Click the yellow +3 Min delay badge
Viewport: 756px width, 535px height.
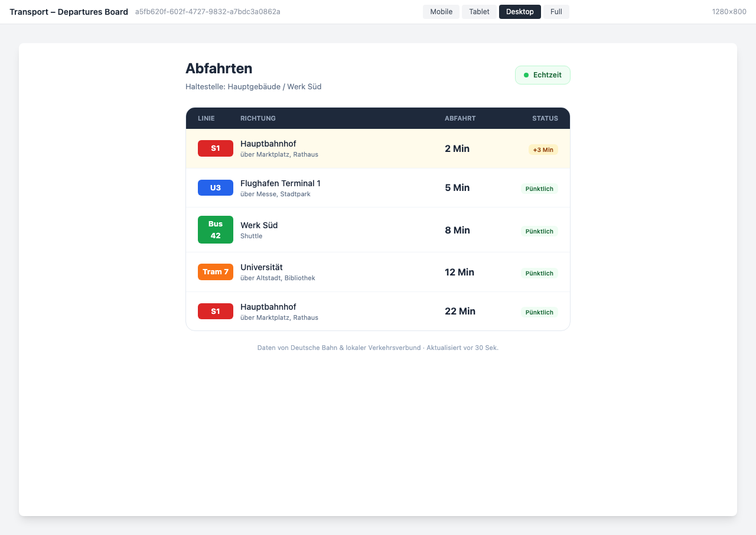(x=543, y=150)
